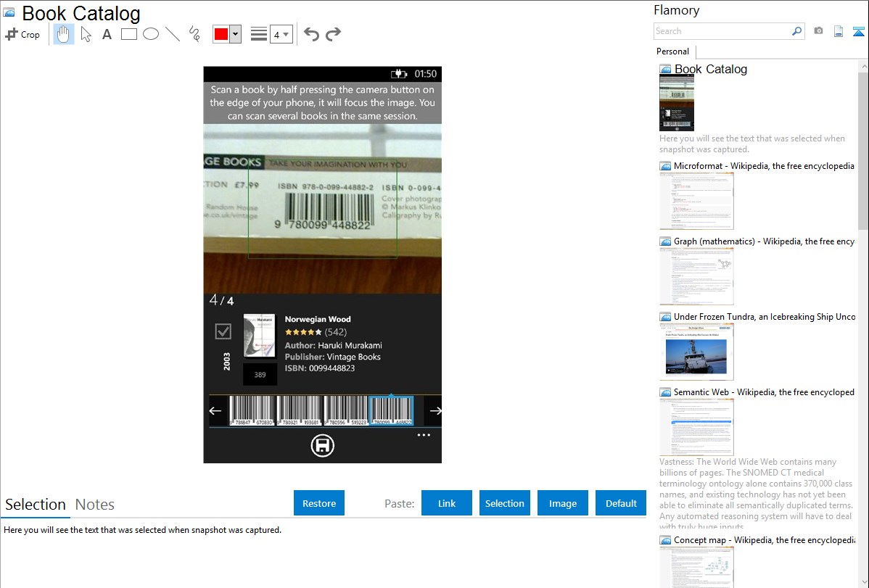Select the highlighted barcode 780099 448822 thumbnail
This screenshot has height=588, width=869.
tap(391, 410)
